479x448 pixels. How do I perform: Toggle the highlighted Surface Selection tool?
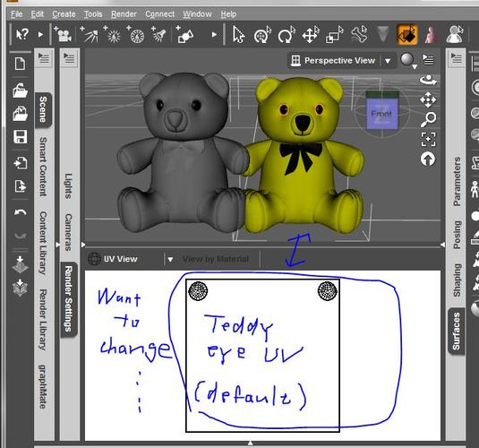tap(406, 35)
